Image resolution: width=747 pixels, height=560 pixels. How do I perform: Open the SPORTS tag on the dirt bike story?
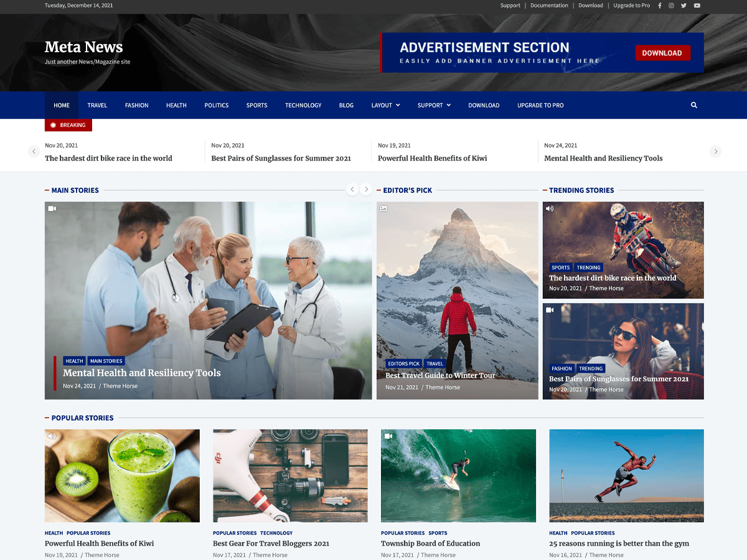[560, 267]
